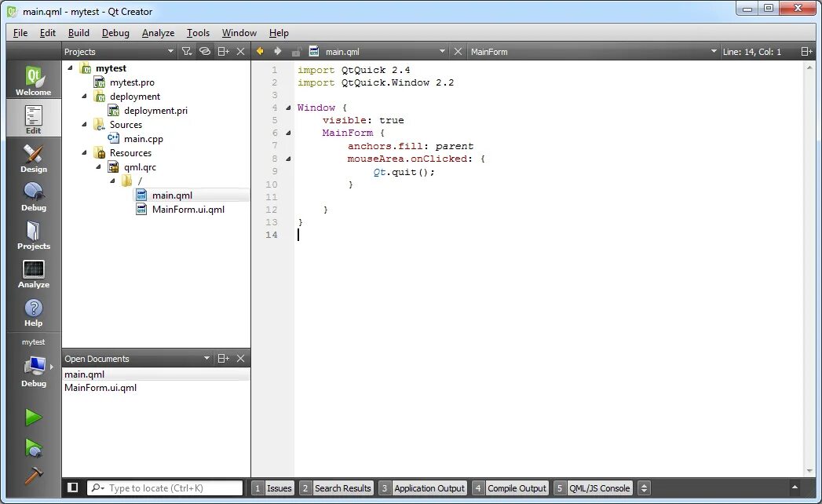Open the Analyze menu
The height and width of the screenshot is (504, 822).
(158, 32)
